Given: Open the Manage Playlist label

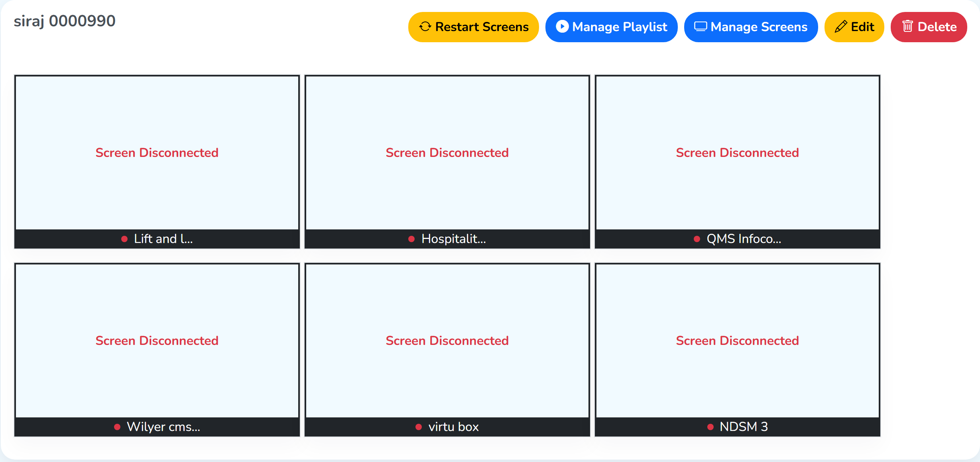Looking at the screenshot, I should [620, 27].
